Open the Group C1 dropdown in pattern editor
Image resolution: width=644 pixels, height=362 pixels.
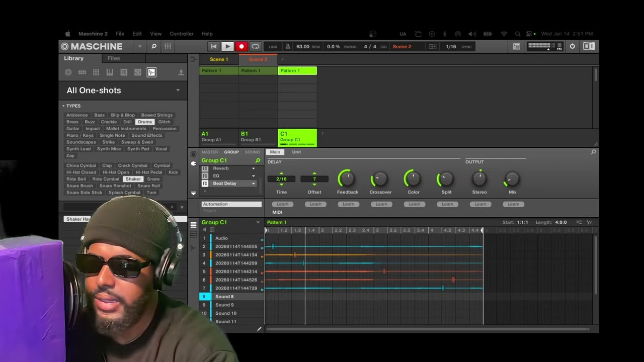[x=258, y=222]
